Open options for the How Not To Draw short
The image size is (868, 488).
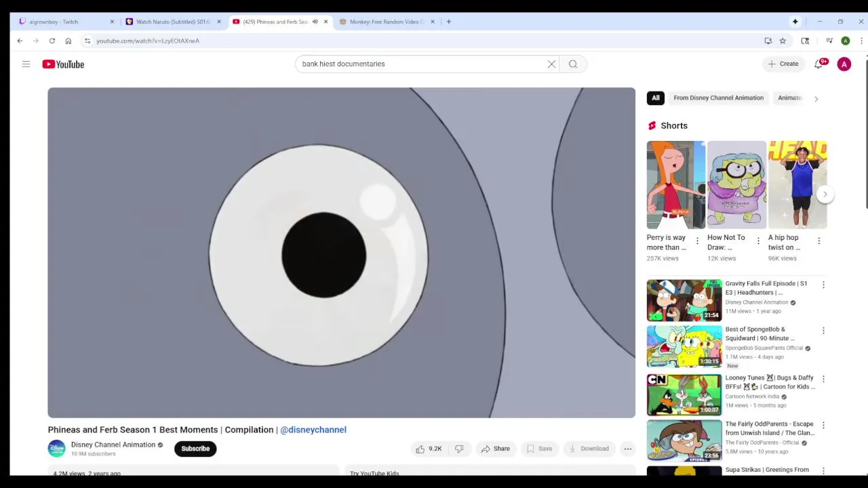[x=758, y=241]
